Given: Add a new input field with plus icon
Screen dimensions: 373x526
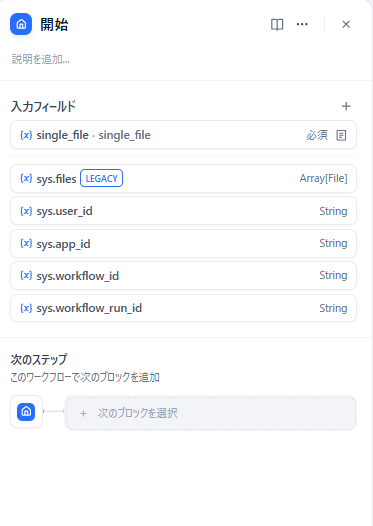Looking at the screenshot, I should point(346,106).
